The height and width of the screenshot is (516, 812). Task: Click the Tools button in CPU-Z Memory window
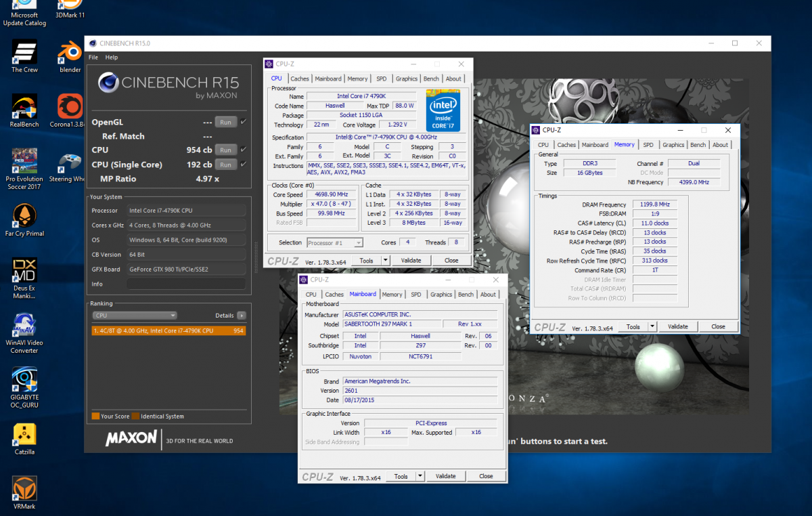(x=633, y=326)
